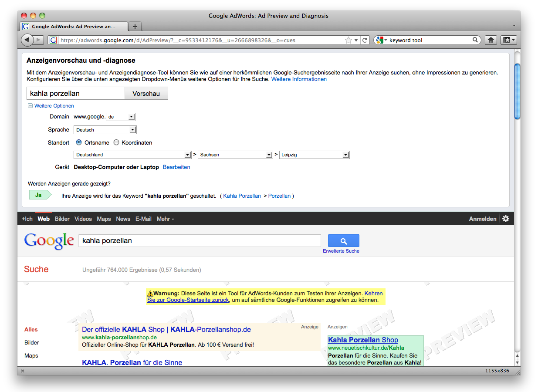The height and width of the screenshot is (392, 538).
Task: Open the Erweiterte Suche link
Action: (x=341, y=251)
